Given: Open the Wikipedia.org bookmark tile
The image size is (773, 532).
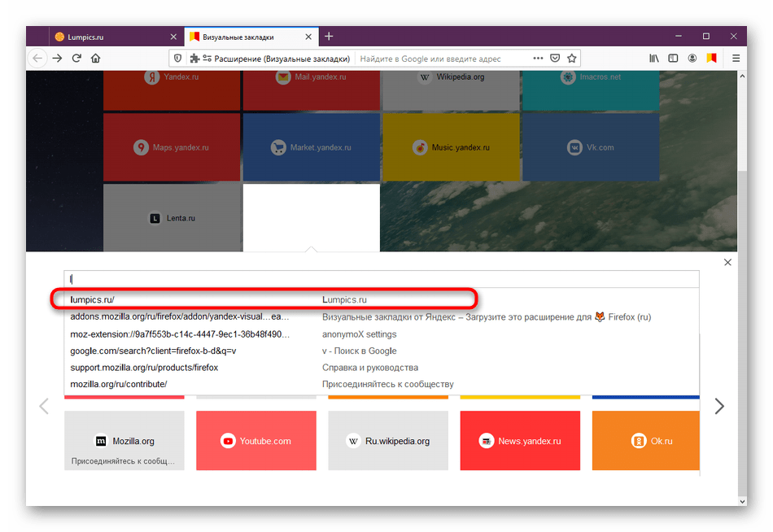Looking at the screenshot, I should pos(451,90).
